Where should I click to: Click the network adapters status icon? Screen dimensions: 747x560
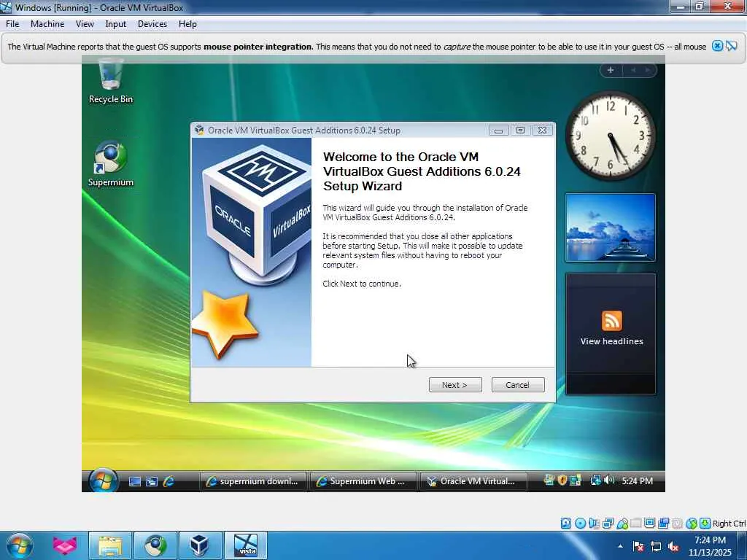[x=608, y=524]
